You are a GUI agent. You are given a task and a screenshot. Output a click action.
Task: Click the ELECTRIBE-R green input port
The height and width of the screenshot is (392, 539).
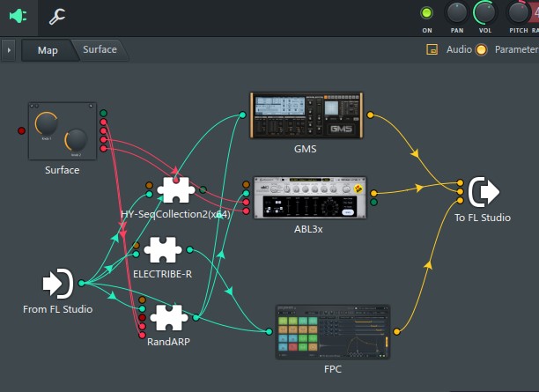[137, 254]
